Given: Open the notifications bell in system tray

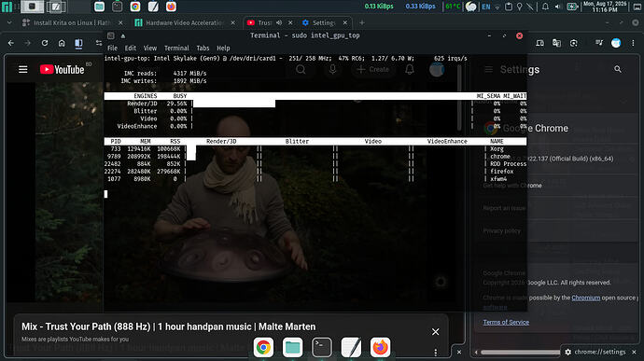Looking at the screenshot, I should tap(545, 7).
